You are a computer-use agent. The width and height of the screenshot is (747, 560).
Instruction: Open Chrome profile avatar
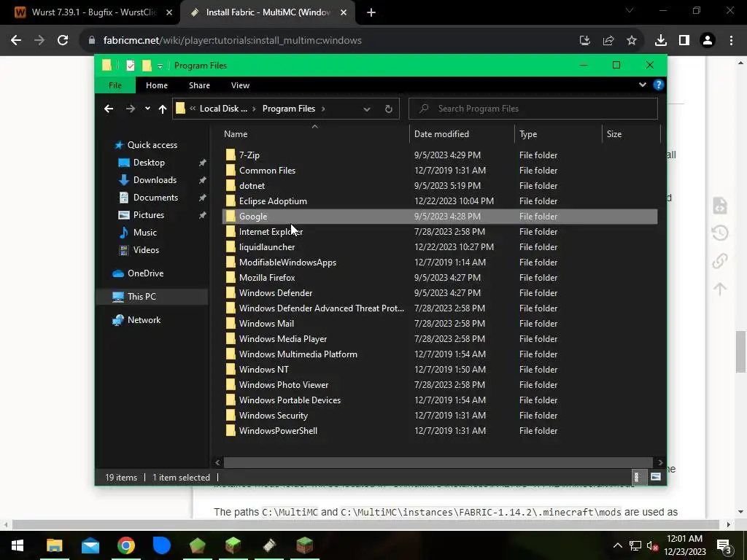click(x=708, y=41)
